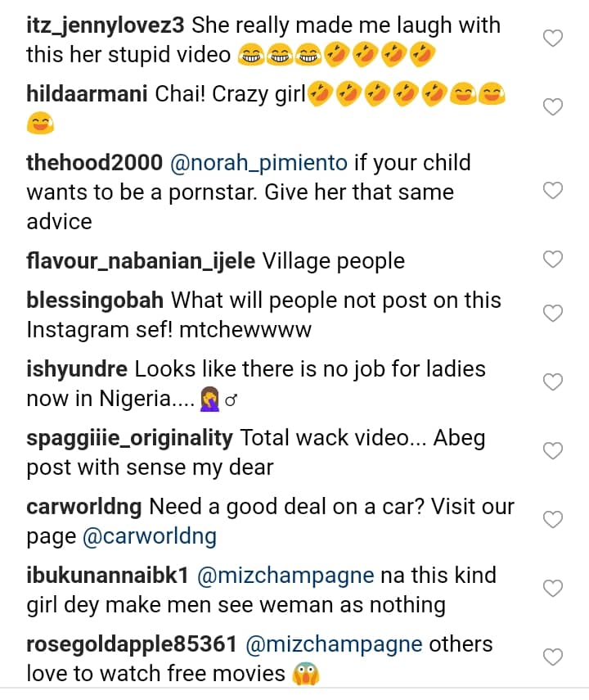Like thehood2000's comment about giving advice
Image resolution: width=589 pixels, height=700 pixels.
click(554, 191)
